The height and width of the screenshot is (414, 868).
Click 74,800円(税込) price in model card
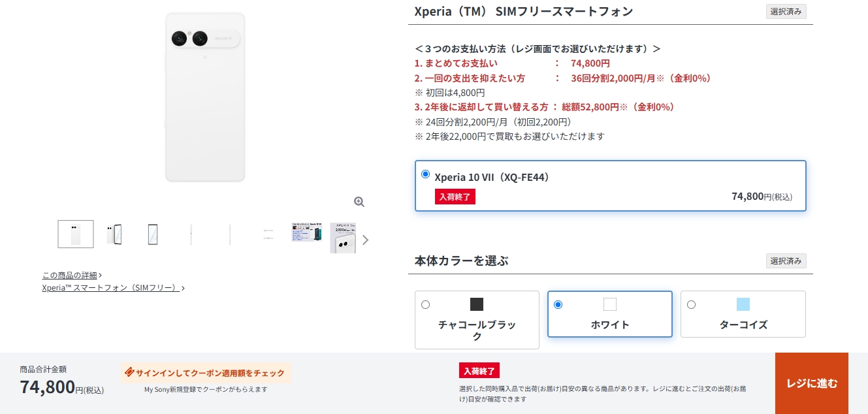(762, 197)
